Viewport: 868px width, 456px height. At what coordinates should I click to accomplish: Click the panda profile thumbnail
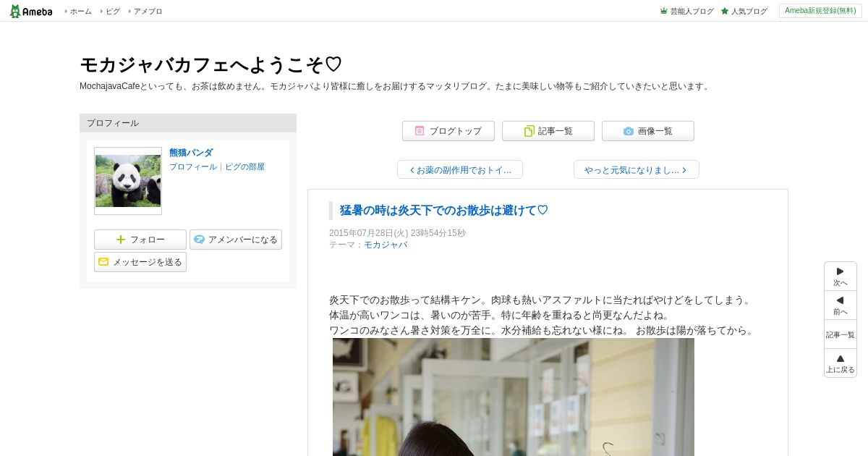point(128,181)
